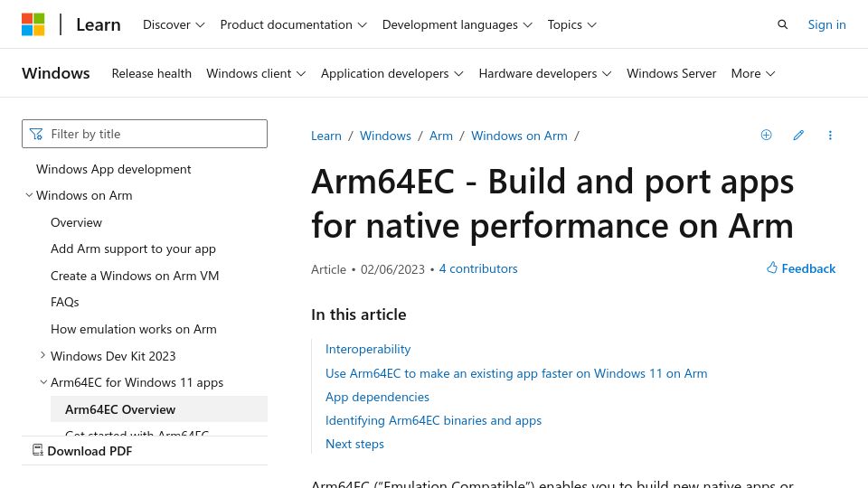Open the 4 contributors link
The height and width of the screenshot is (488, 868).
point(478,269)
